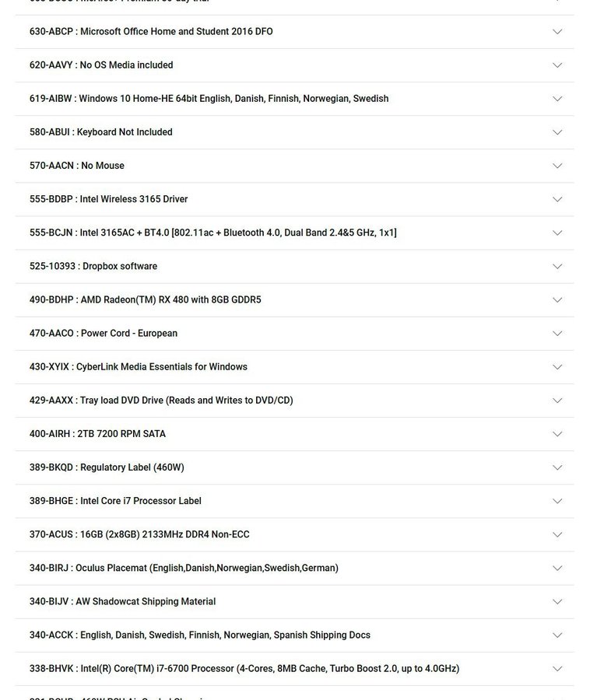This screenshot has height=700, width=597.
Task: Click the Intel Wireless 3165 Driver row text
Action: coord(109,199)
